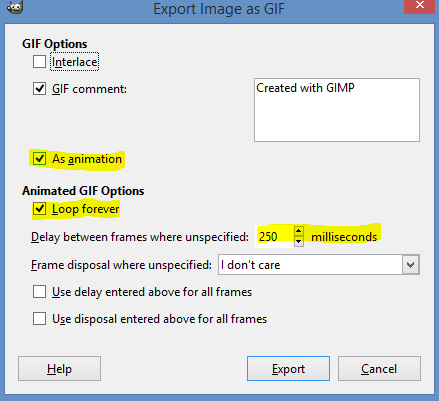Viewport: 439px width, 401px height.
Task: Open Help for GIF export
Action: 59,369
